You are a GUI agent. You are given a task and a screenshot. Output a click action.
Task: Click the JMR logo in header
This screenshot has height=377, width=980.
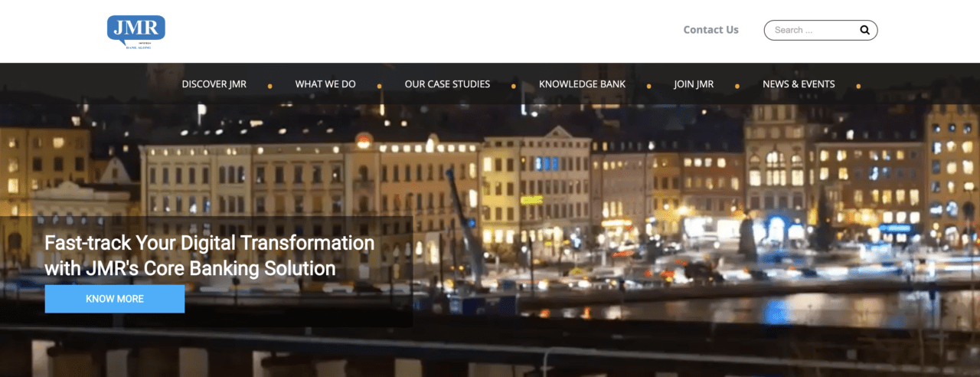(136, 31)
